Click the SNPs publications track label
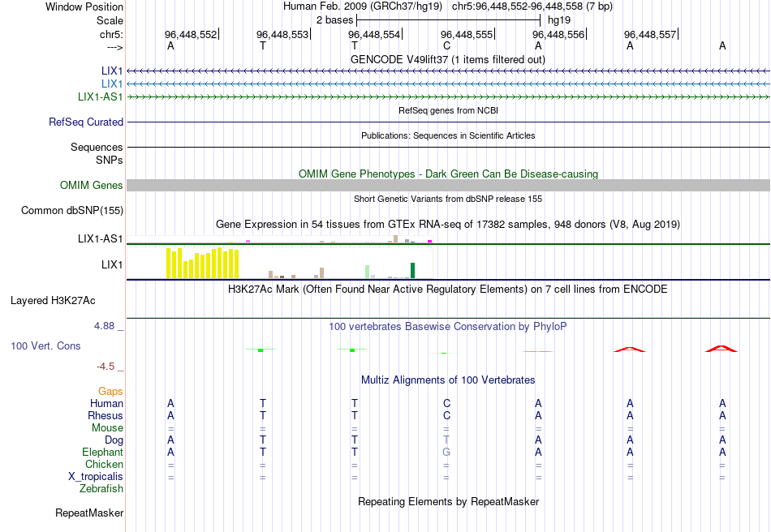The height and width of the screenshot is (532, 771). pyautogui.click(x=110, y=160)
